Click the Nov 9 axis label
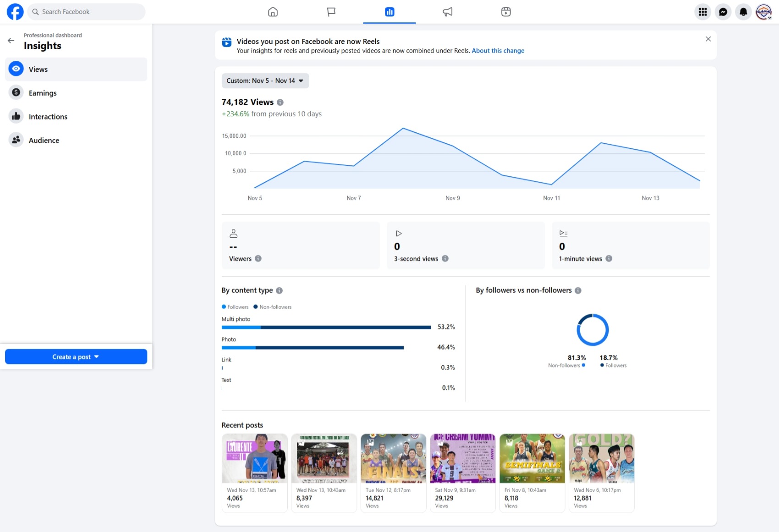779x532 pixels. click(x=453, y=198)
